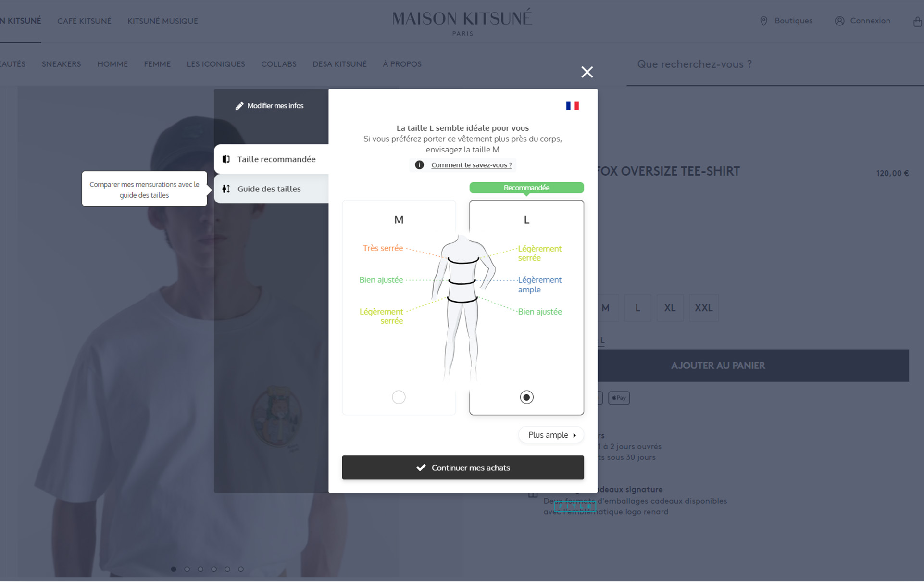924x582 pixels.
Task: Open the Comment le savez-vous link
Action: 471,165
